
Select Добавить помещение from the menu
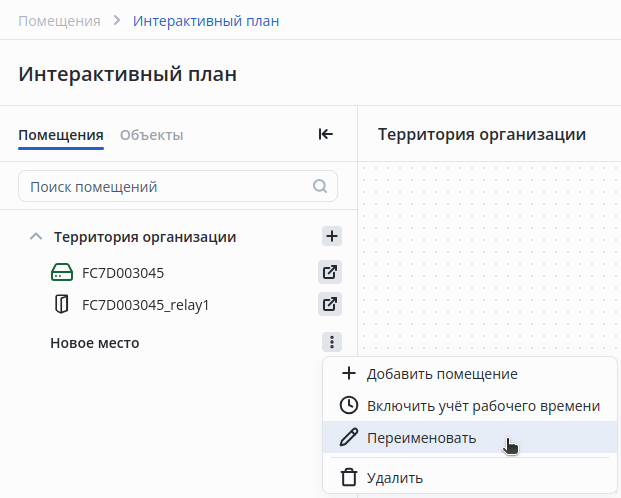441,374
